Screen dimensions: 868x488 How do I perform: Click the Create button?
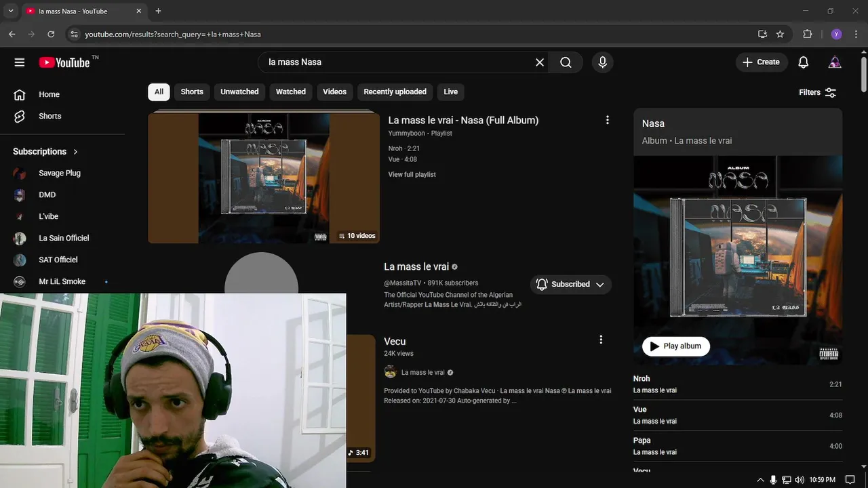[x=762, y=62]
